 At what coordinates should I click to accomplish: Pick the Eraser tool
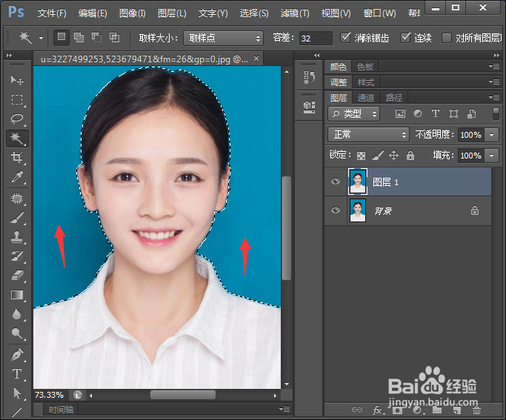click(x=17, y=275)
